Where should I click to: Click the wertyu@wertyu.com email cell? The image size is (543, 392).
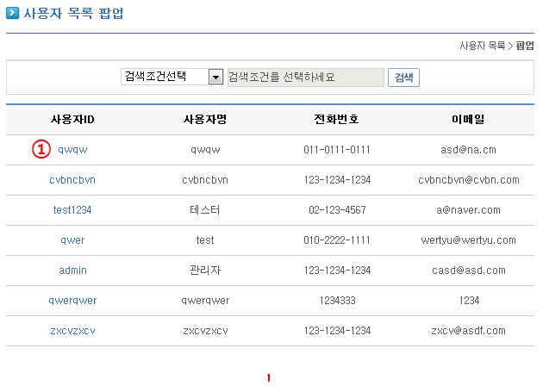tap(468, 240)
